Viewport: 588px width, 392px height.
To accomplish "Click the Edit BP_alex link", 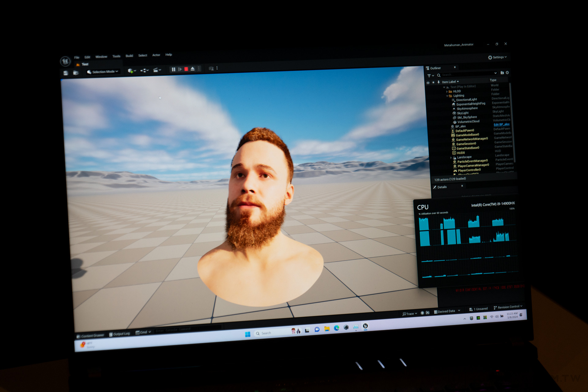I will (x=502, y=125).
